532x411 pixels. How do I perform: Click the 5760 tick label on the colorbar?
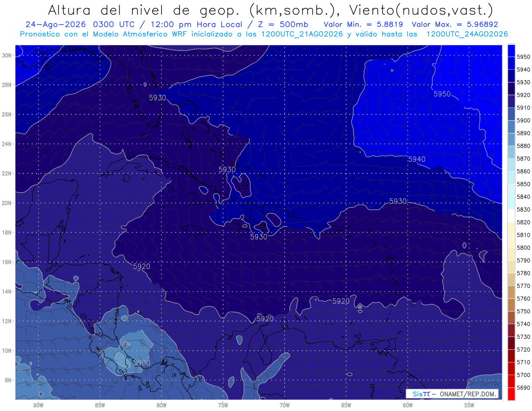[524, 298]
